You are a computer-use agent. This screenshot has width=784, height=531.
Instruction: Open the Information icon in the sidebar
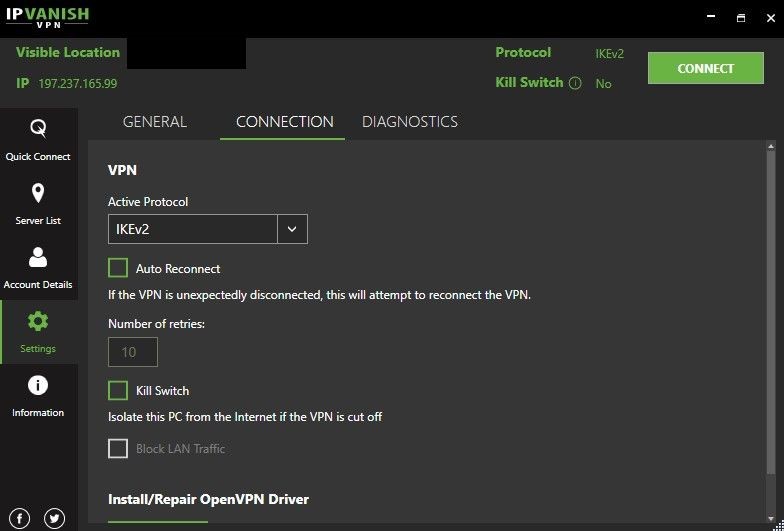click(38, 386)
